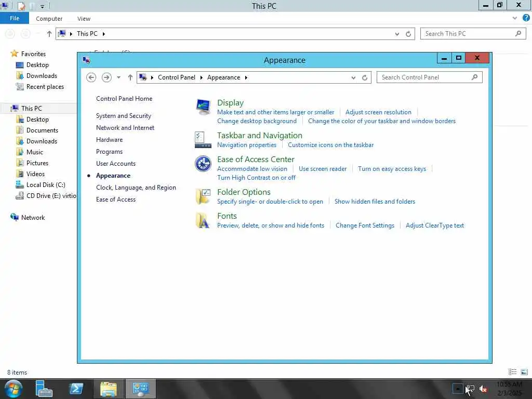Open Network and Internet category
532x399 pixels.
[x=125, y=128]
